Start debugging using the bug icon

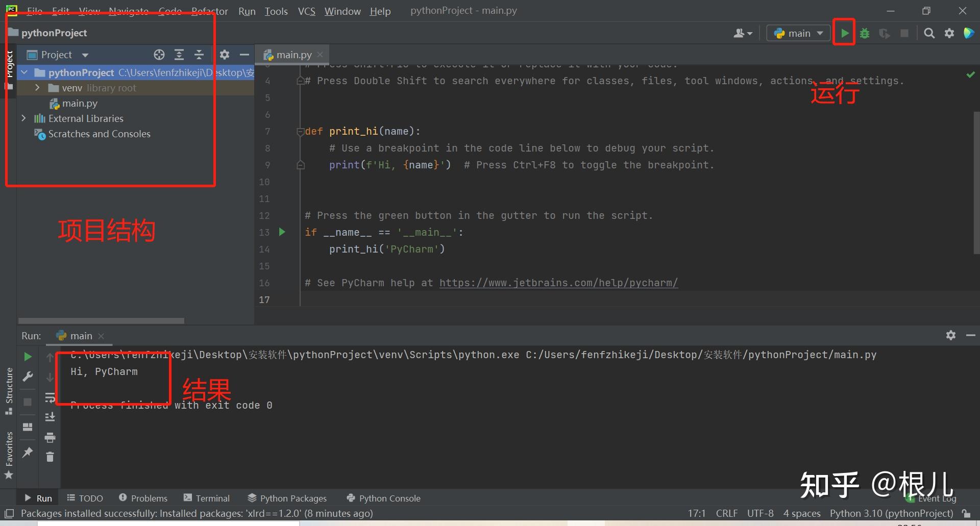(x=864, y=32)
